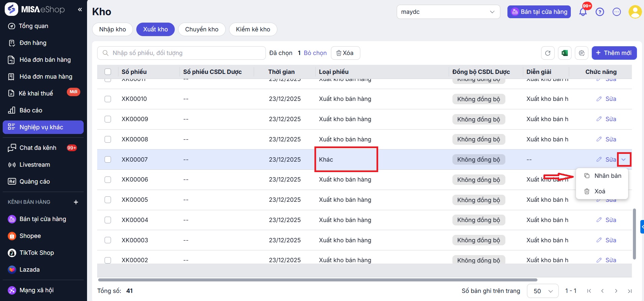Screen dimensions: 644x301
Task: Toggle the select-all header checkbox
Action: click(108, 72)
